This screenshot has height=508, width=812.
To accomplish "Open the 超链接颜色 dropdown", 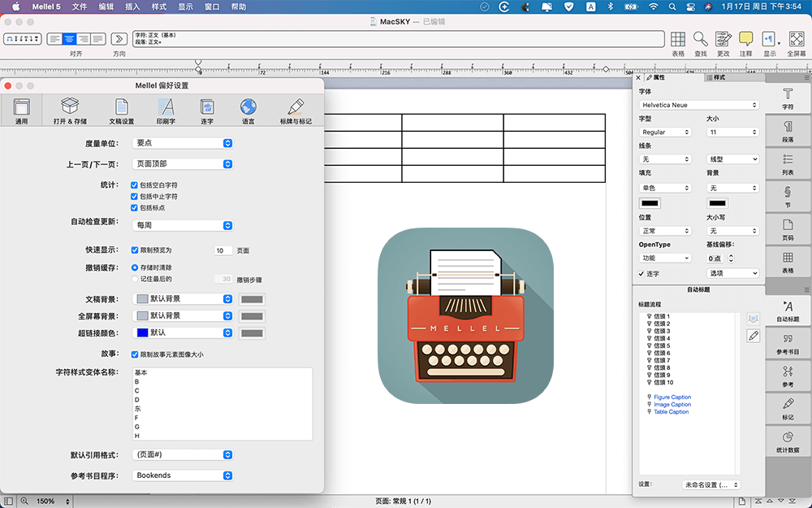I will 183,332.
